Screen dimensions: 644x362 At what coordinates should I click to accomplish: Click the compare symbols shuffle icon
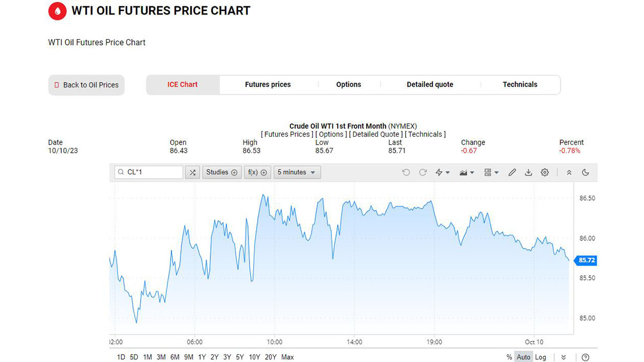193,172
